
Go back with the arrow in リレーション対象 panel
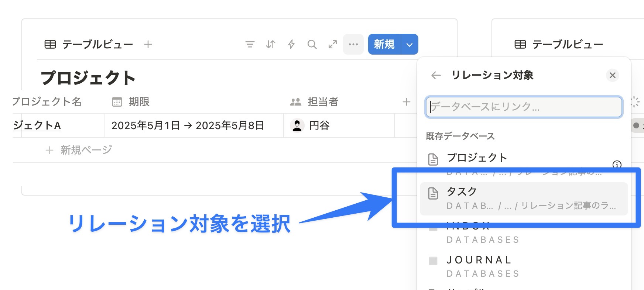point(436,75)
